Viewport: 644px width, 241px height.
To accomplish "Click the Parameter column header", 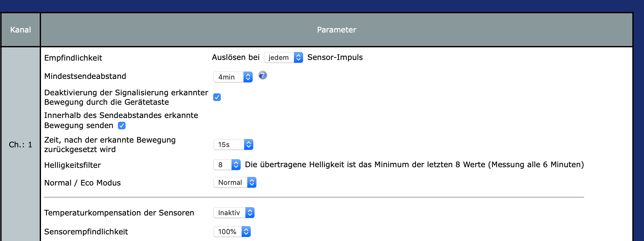I will point(337,30).
